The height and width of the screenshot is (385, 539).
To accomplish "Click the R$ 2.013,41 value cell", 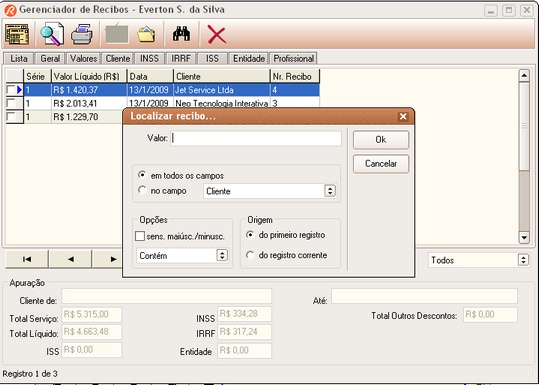I will tap(89, 103).
